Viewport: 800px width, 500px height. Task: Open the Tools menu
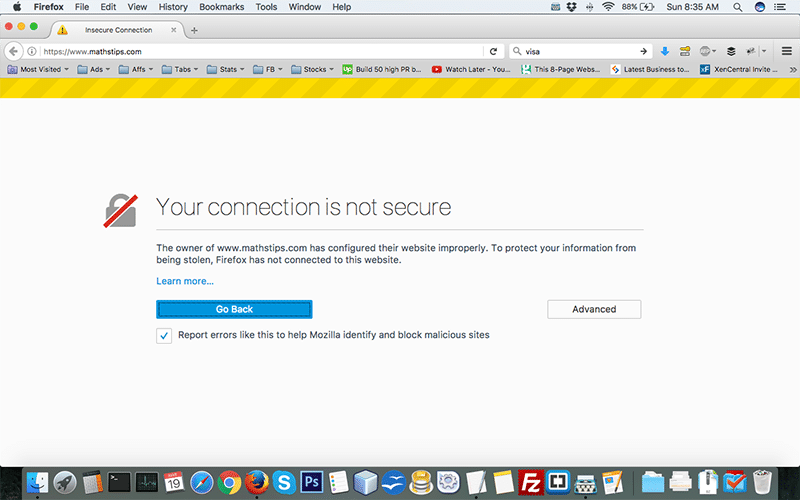click(x=266, y=7)
